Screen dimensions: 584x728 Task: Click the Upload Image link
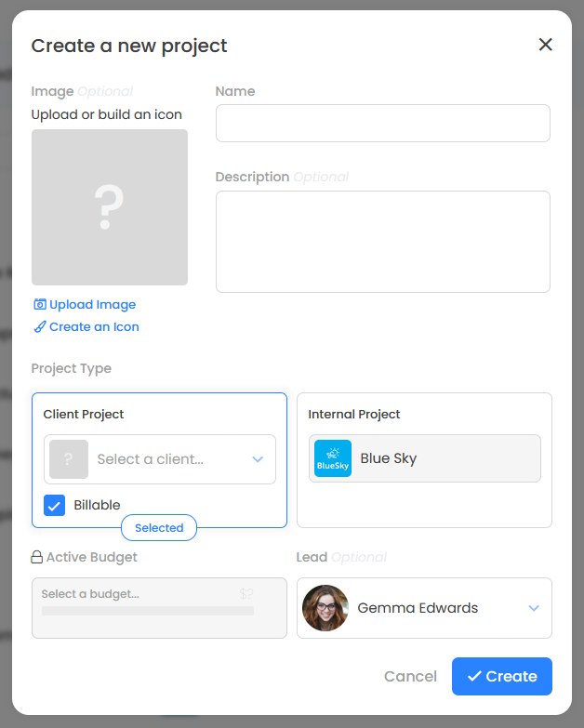click(92, 305)
